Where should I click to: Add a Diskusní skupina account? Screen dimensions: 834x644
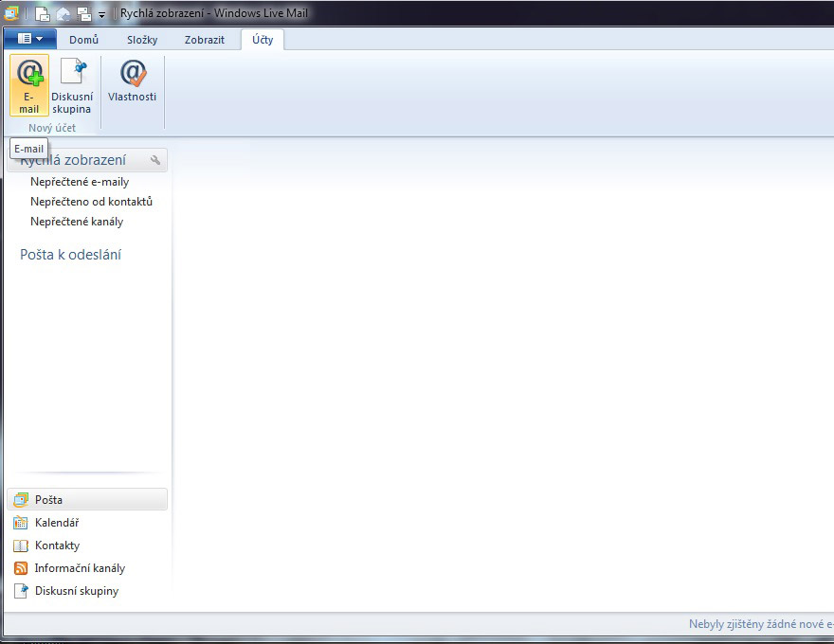(x=72, y=85)
